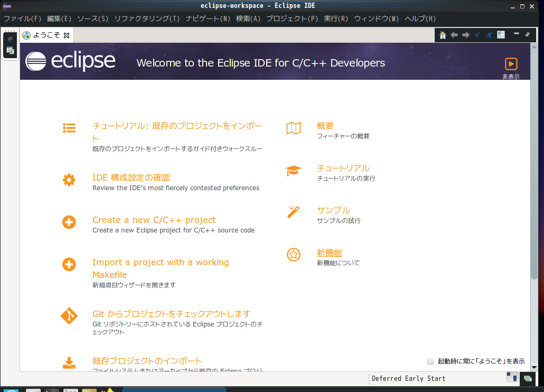Screen dimensions: 544x392
Task: Open the ヘルプ(H) menu
Action: [420, 18]
